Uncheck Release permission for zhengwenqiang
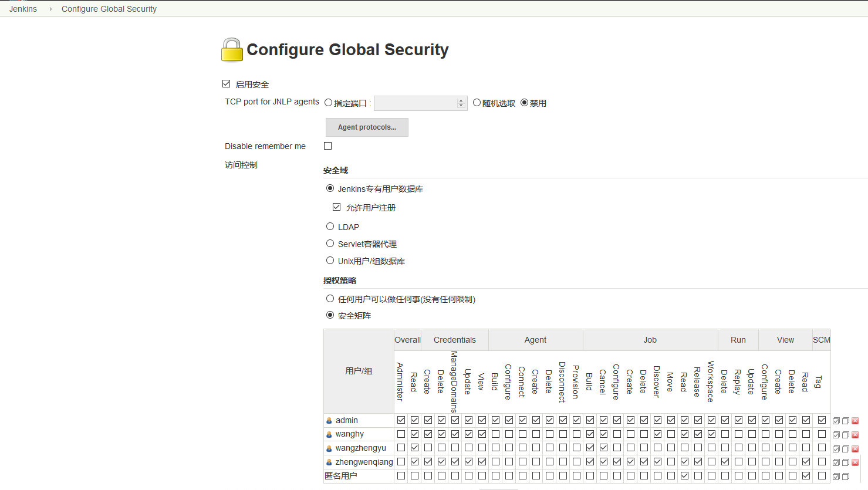 pyautogui.click(x=698, y=462)
